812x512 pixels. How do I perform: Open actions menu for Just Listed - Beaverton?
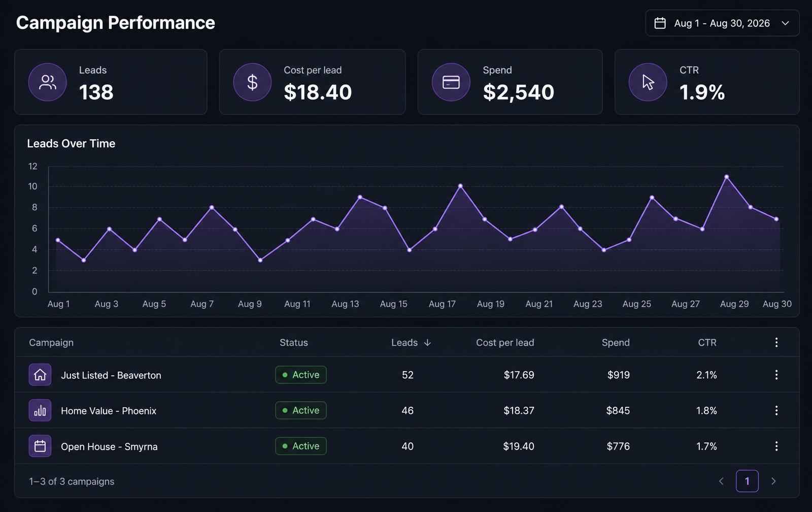[776, 375]
